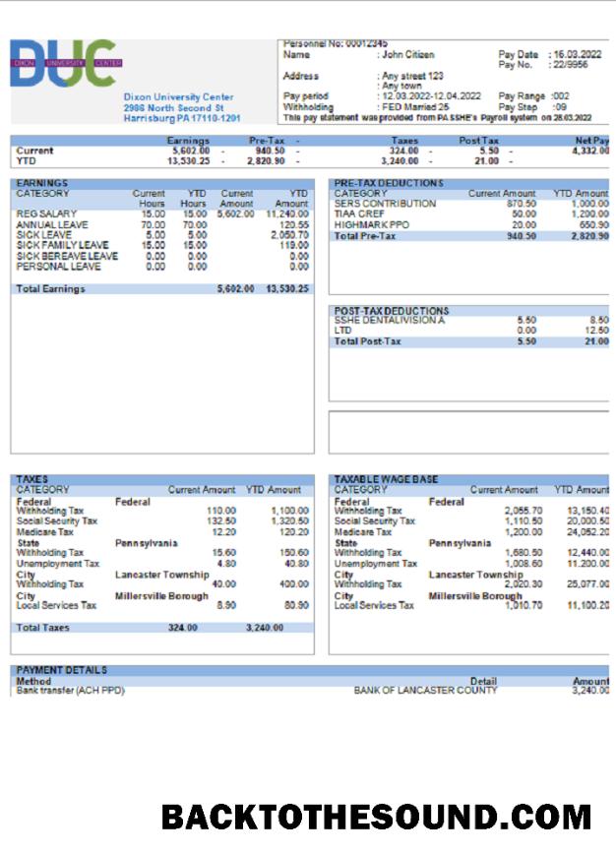Viewport: 616px width, 855px height.
Task: Click REG SALARY YTD amount "11,240.00"
Action: [x=287, y=214]
